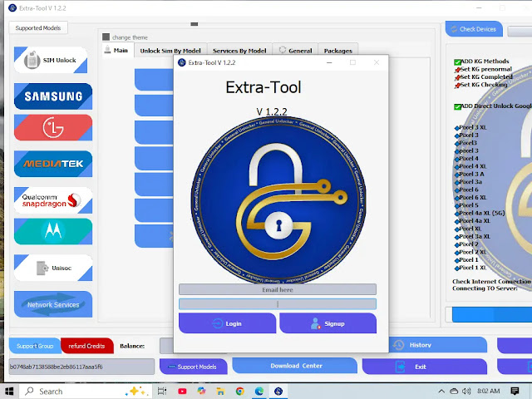Open the History panel

click(438, 345)
